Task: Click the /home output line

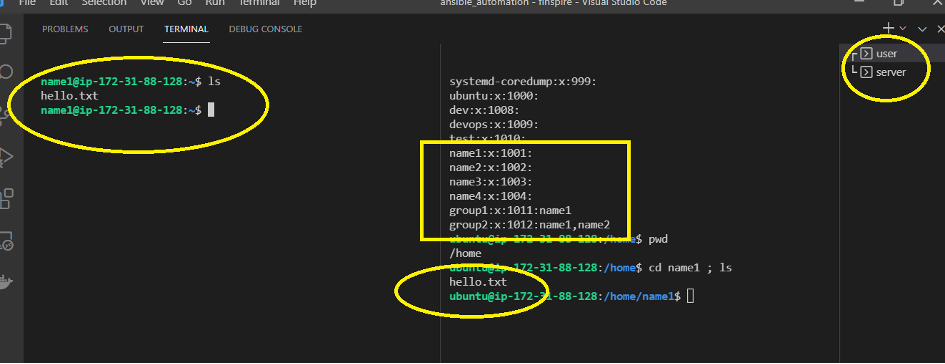Action: (465, 254)
